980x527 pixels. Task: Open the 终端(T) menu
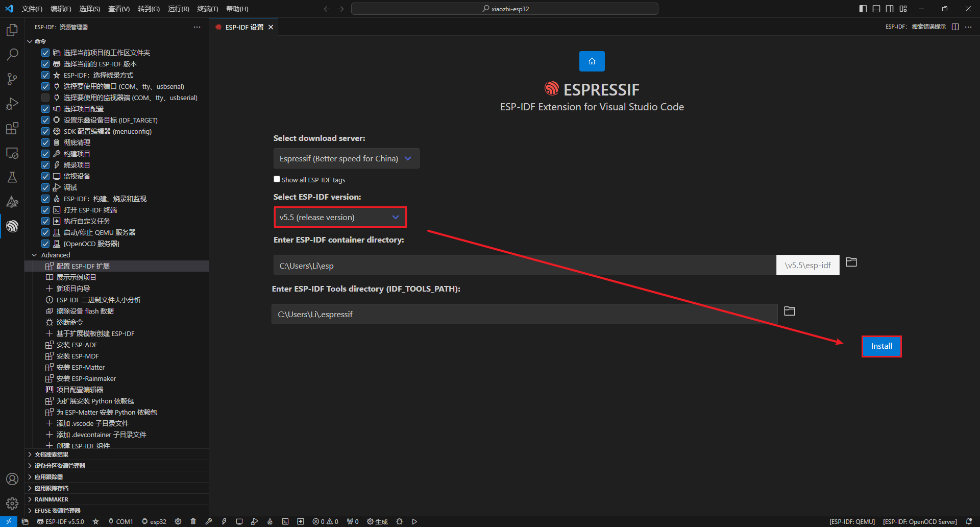pyautogui.click(x=207, y=9)
